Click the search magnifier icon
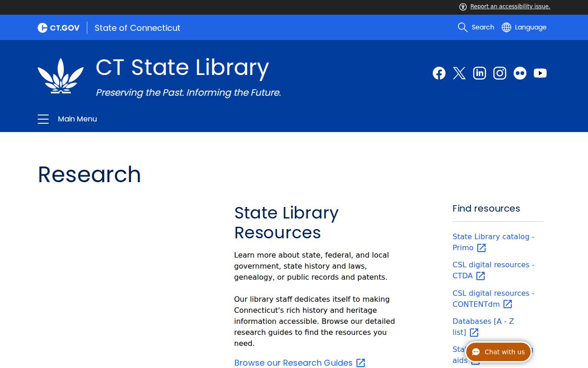 pyautogui.click(x=463, y=27)
